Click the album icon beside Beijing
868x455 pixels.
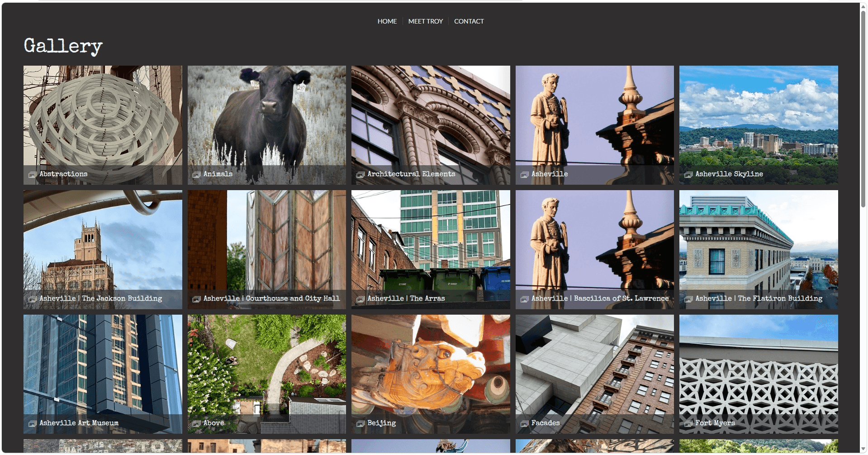pyautogui.click(x=360, y=423)
